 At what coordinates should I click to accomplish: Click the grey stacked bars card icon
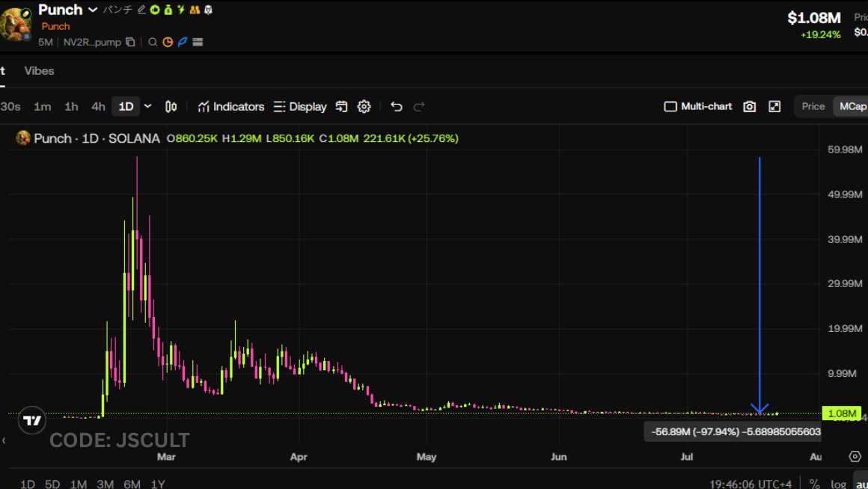(x=198, y=42)
